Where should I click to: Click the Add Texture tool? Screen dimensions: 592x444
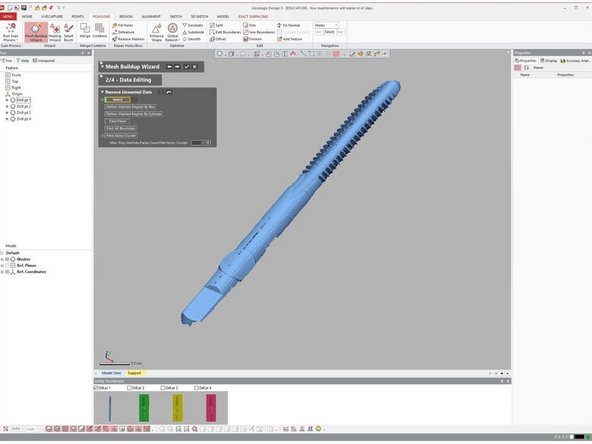click(290, 39)
